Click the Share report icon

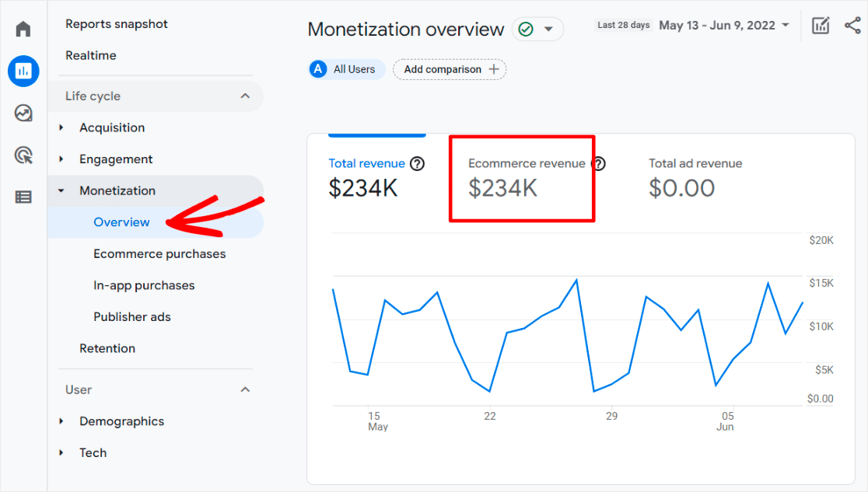pyautogui.click(x=852, y=26)
